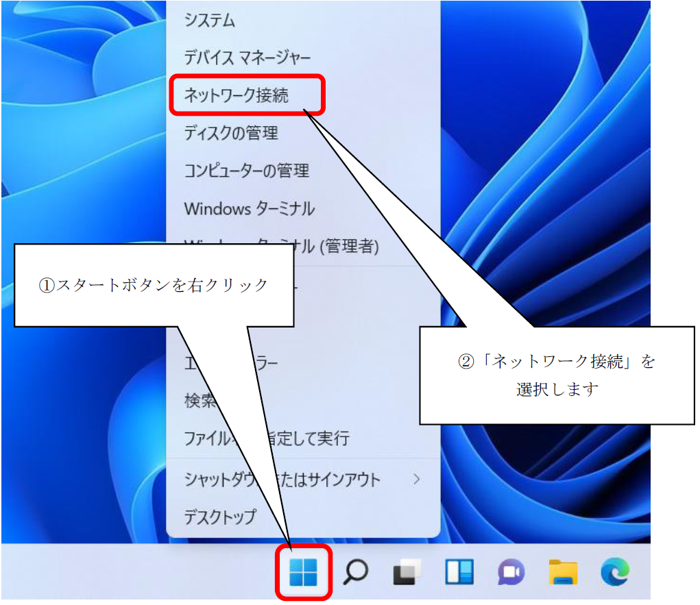Open Task View from the taskbar

[x=407, y=571]
